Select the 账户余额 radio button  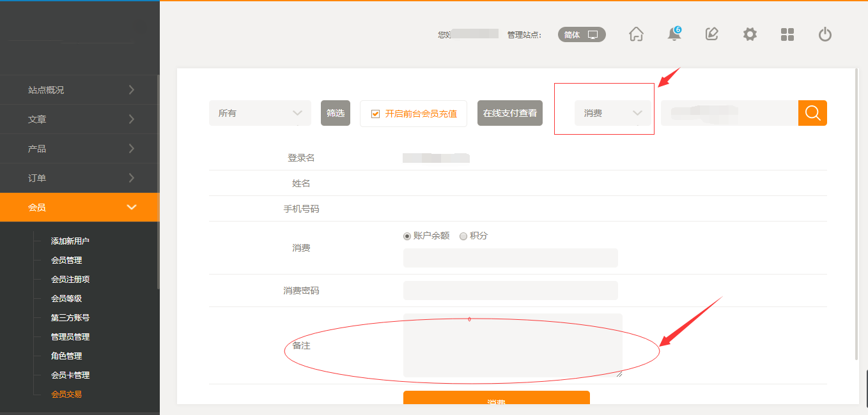[x=407, y=236]
